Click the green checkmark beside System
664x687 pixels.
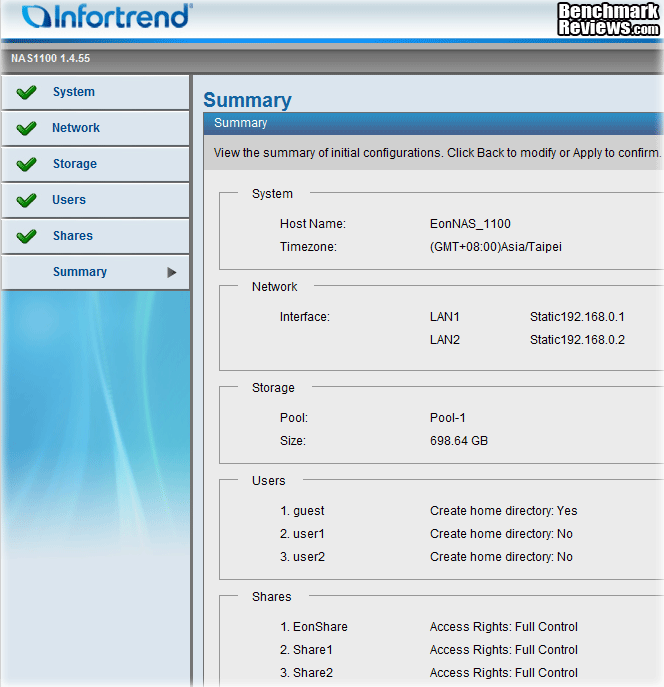pyautogui.click(x=26, y=92)
